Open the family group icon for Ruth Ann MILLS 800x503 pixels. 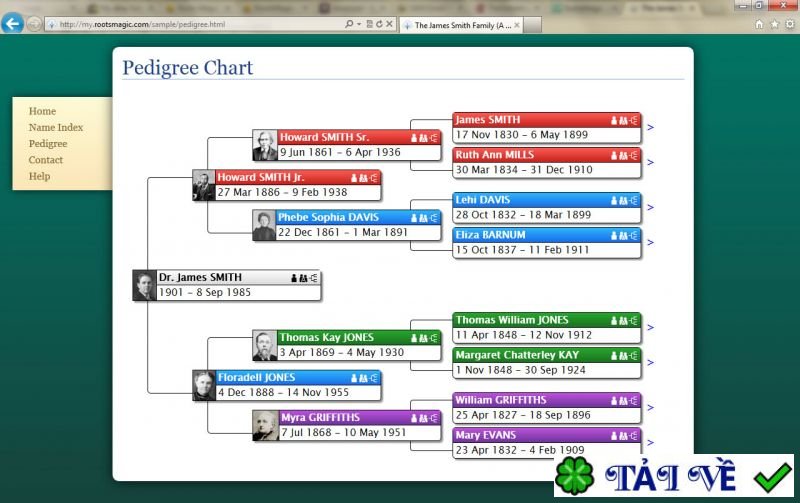click(x=623, y=156)
